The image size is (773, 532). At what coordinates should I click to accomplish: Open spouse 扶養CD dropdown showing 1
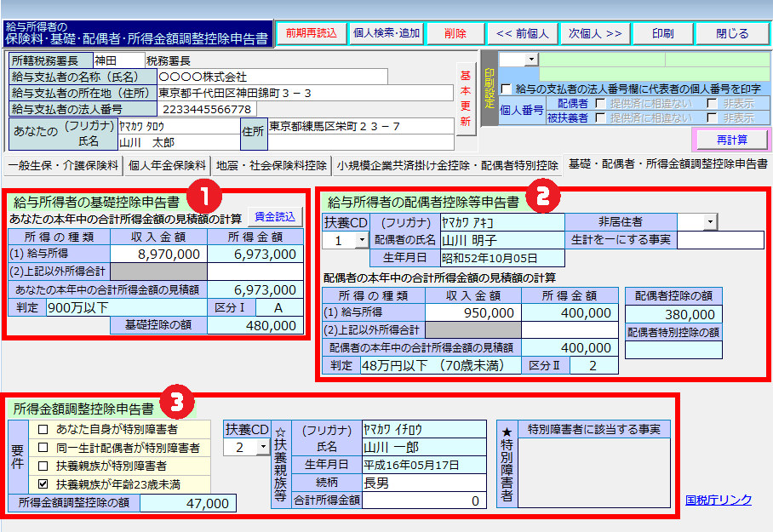click(361, 241)
